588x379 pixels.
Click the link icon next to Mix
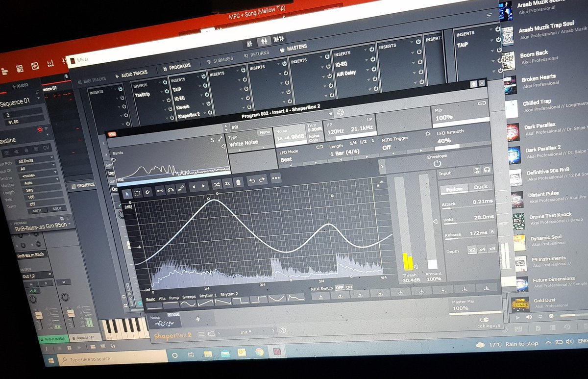481,104
